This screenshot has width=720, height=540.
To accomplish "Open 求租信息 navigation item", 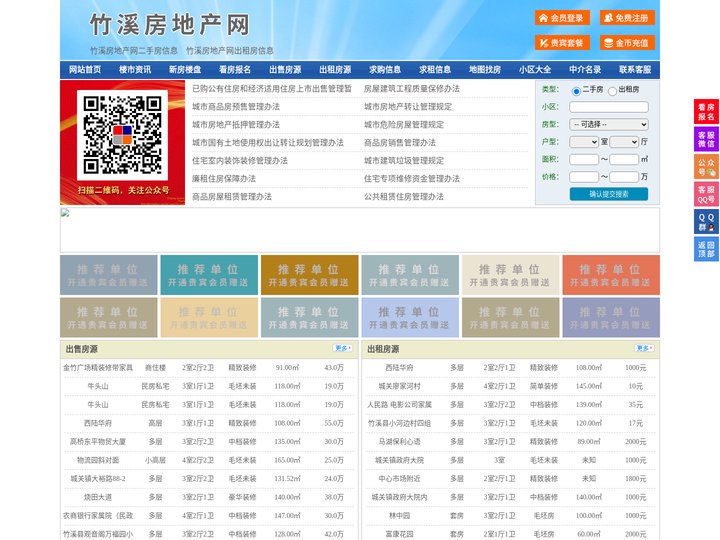I will pos(435,70).
